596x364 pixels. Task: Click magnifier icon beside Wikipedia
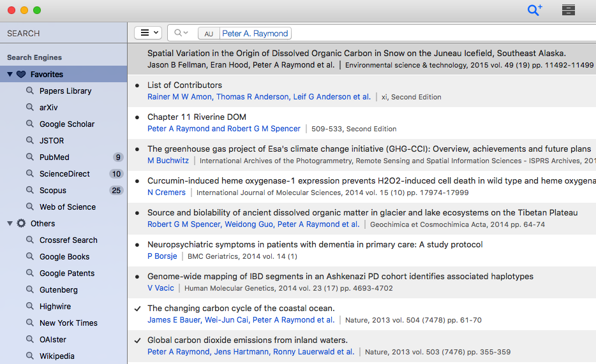(29, 356)
